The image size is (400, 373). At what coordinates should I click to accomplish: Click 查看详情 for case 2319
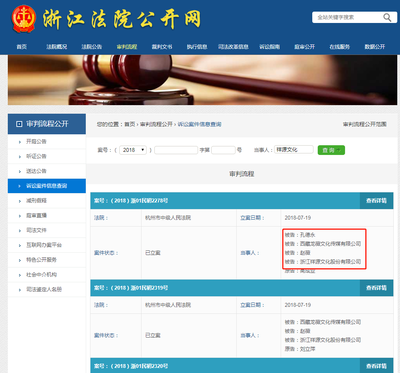click(376, 288)
